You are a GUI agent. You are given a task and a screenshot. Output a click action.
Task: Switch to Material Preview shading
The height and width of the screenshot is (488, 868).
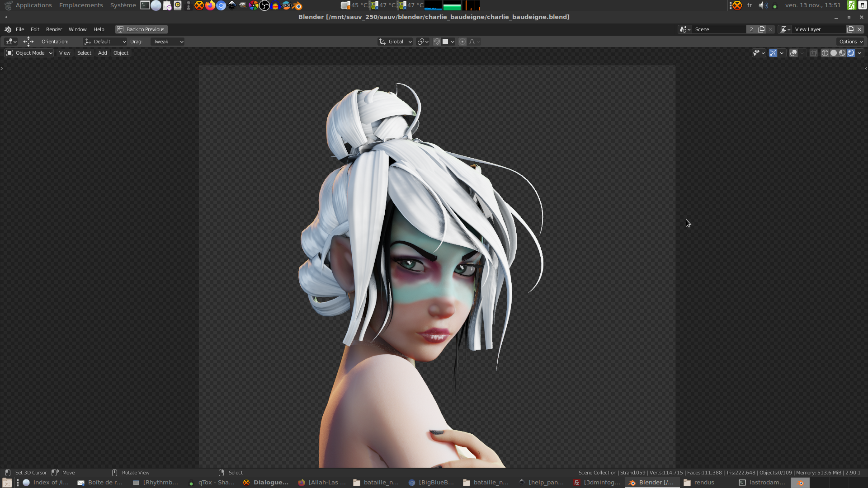pyautogui.click(x=842, y=53)
